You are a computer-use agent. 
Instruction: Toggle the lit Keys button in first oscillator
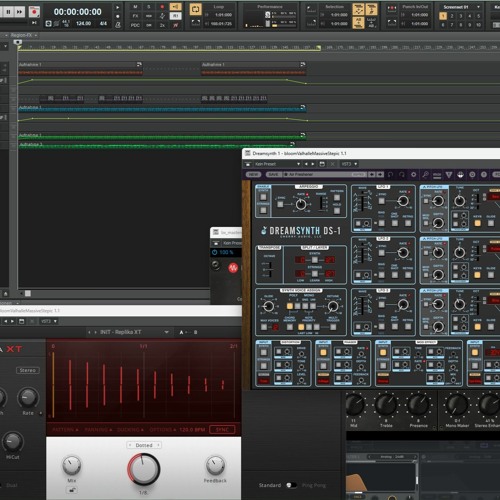pos(477,223)
